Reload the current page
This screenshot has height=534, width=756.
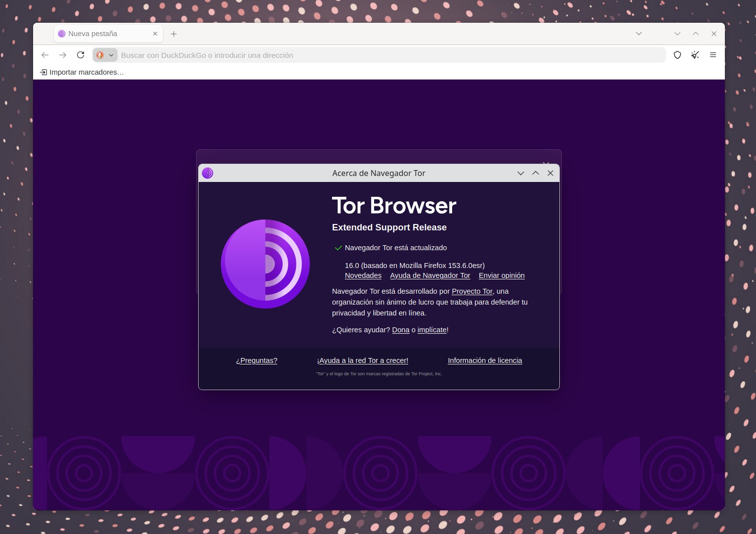(81, 55)
